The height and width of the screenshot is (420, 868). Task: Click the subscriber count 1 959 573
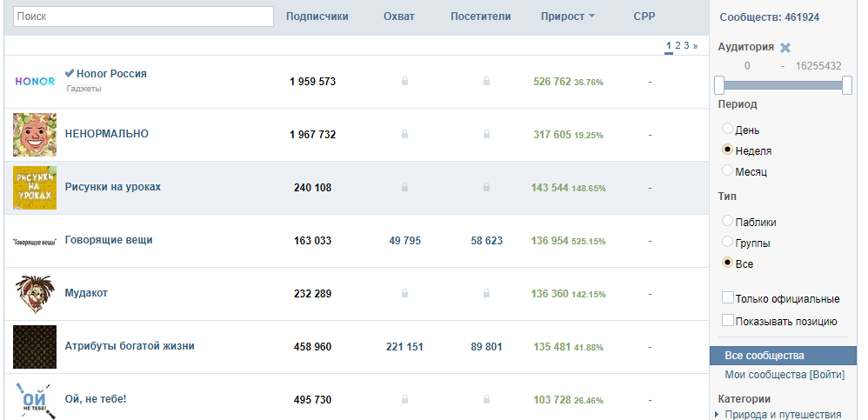313,82
